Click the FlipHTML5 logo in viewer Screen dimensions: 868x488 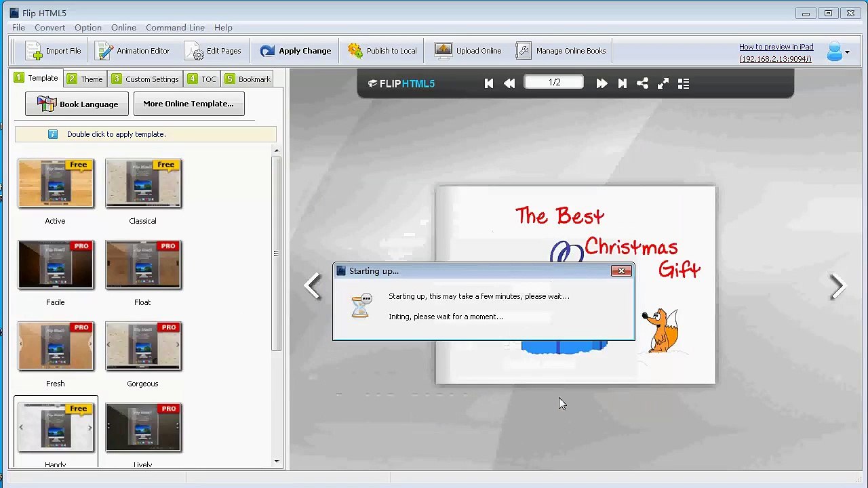click(x=401, y=83)
